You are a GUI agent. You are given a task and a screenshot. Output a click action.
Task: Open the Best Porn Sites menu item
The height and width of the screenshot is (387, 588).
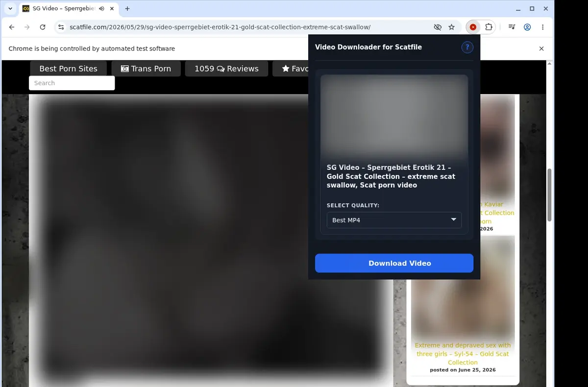68,69
